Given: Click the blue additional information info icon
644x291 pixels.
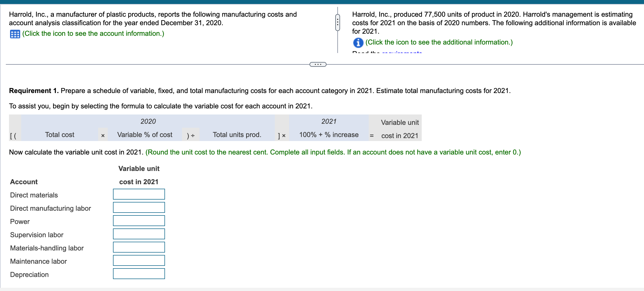Looking at the screenshot, I should click(358, 43).
